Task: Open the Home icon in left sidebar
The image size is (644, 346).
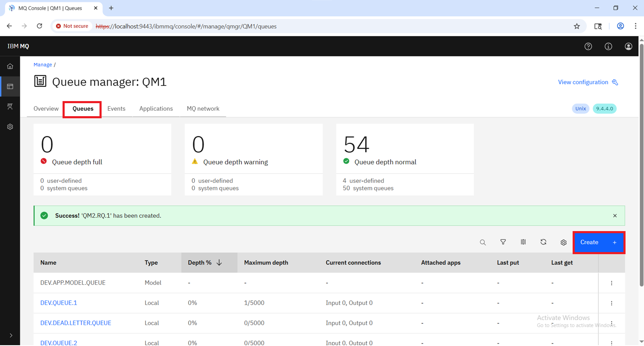Action: coord(10,66)
